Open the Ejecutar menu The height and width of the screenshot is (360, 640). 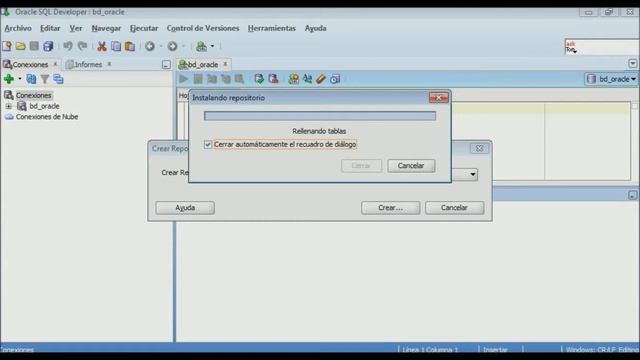pyautogui.click(x=144, y=28)
